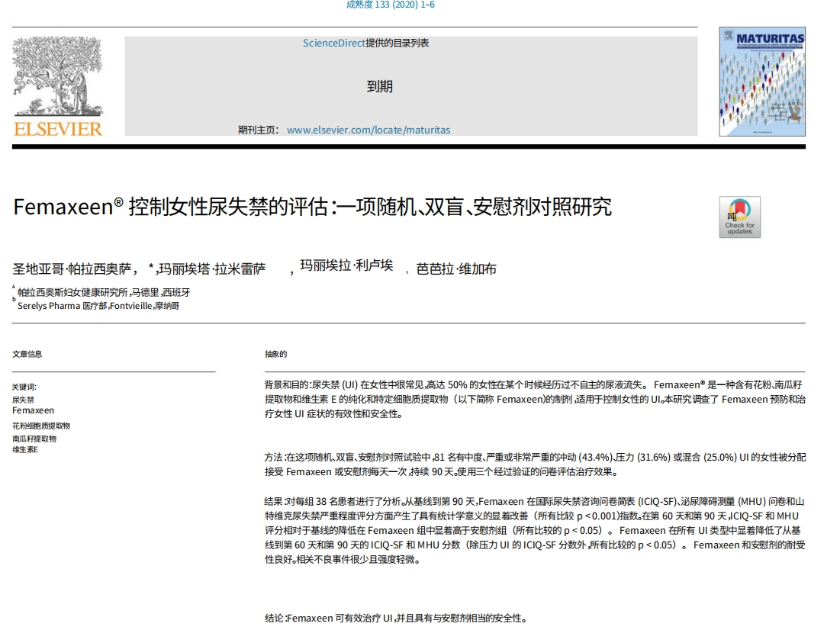Screen dimensions: 840x630
Task: Click the 结论 sentence at bottom
Action: [395, 619]
